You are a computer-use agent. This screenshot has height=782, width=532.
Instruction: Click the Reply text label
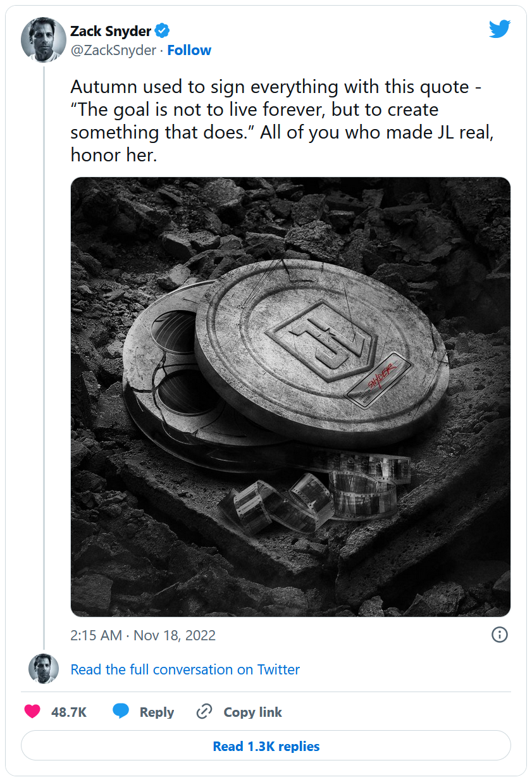coord(157,712)
